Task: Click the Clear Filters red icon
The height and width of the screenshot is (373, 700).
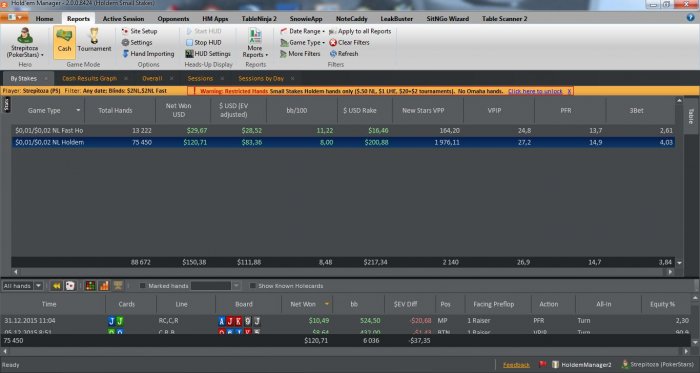Action: 333,42
